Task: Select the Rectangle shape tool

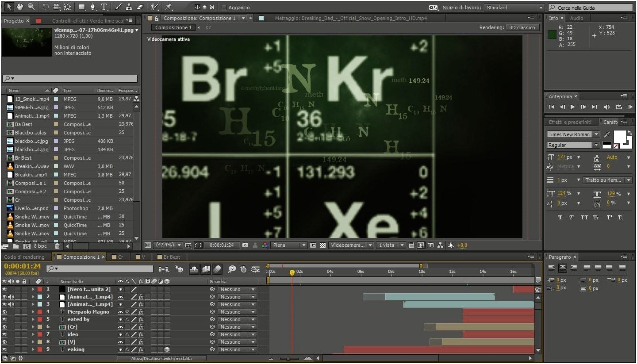Action: coord(82,7)
